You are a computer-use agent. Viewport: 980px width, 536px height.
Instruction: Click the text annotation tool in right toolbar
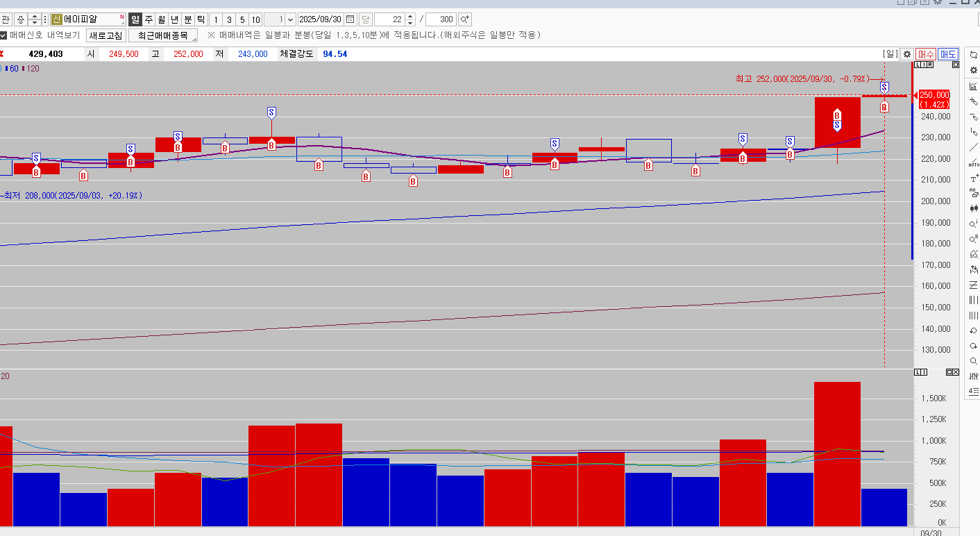click(x=974, y=178)
